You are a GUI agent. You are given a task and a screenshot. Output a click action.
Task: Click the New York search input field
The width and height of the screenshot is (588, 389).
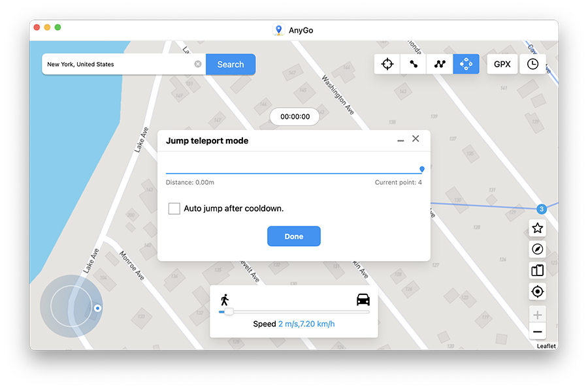(118, 65)
